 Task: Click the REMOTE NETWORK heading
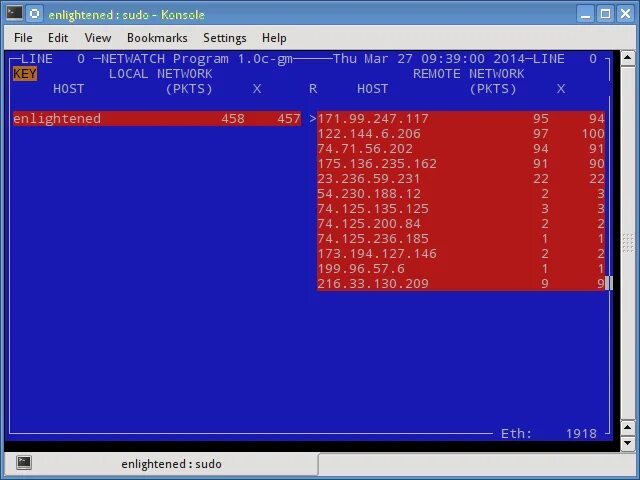point(469,74)
